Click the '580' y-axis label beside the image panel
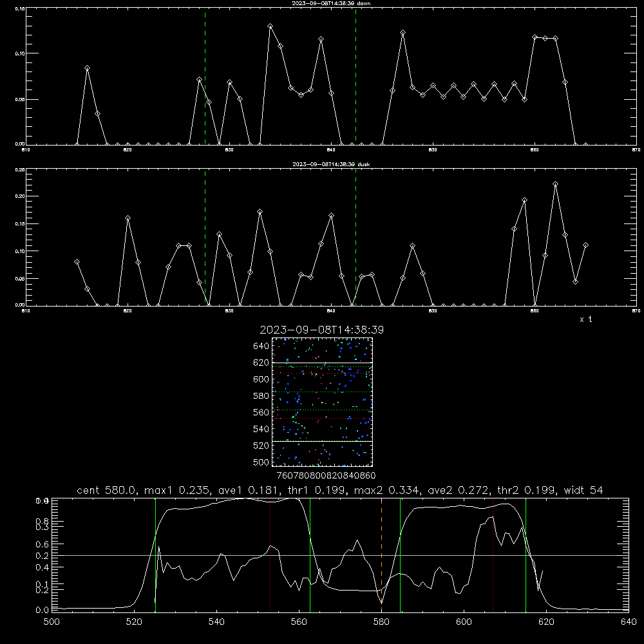 [261, 395]
